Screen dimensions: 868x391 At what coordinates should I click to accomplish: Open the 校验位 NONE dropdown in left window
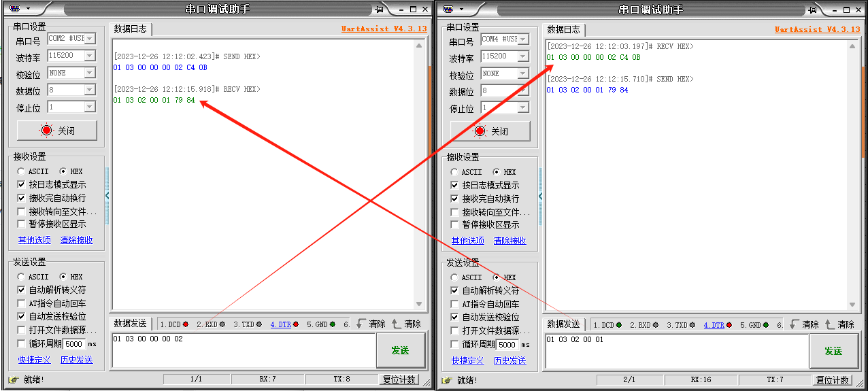coord(89,73)
